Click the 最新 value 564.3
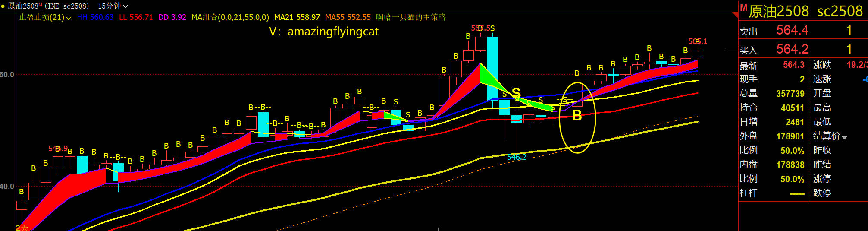 tap(794, 65)
